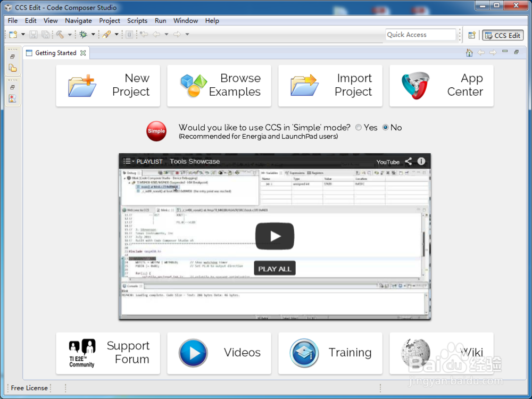Restore the lower left trim stack
This screenshot has width=532, height=399.
pos(13,87)
